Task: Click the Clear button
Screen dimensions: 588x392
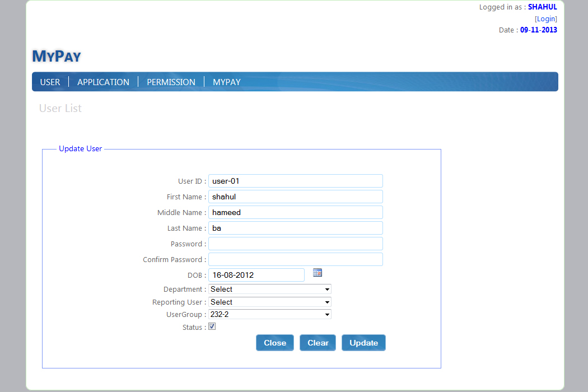Action: click(318, 343)
